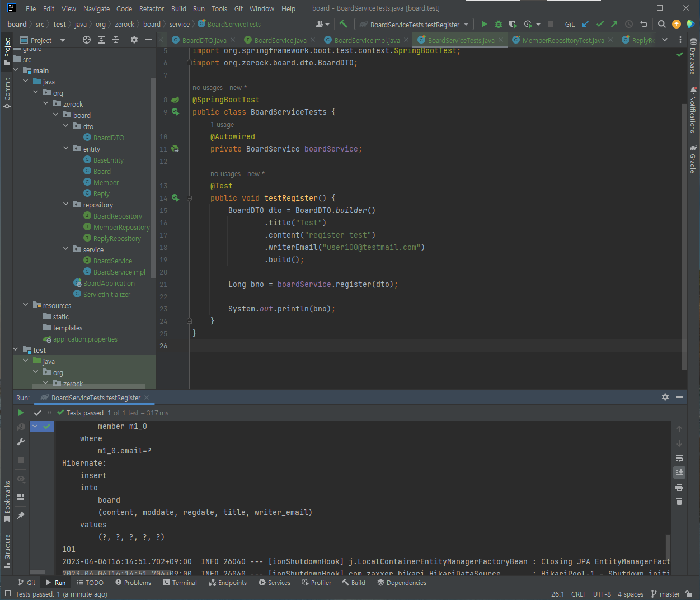
Task: Commit changes with the Git checkmark icon
Action: (x=600, y=24)
